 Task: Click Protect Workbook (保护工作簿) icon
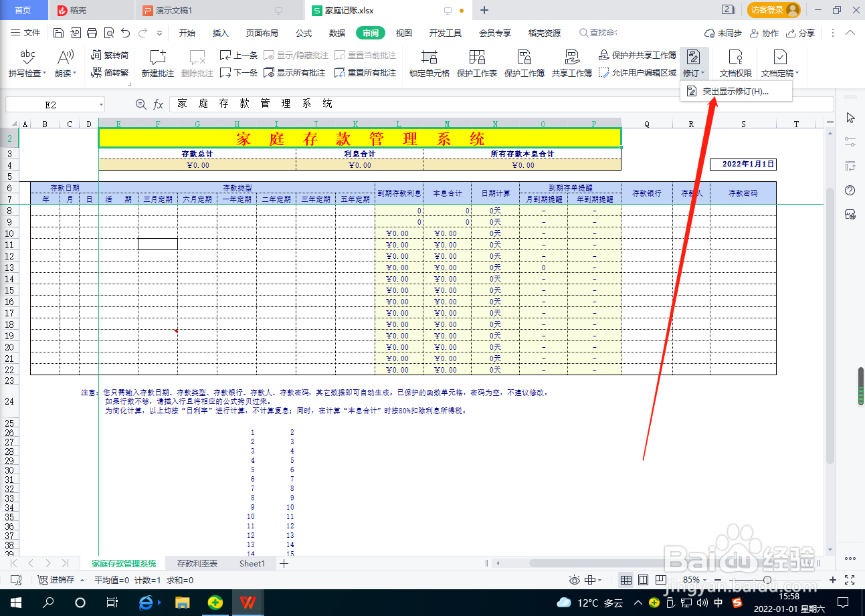pos(524,57)
